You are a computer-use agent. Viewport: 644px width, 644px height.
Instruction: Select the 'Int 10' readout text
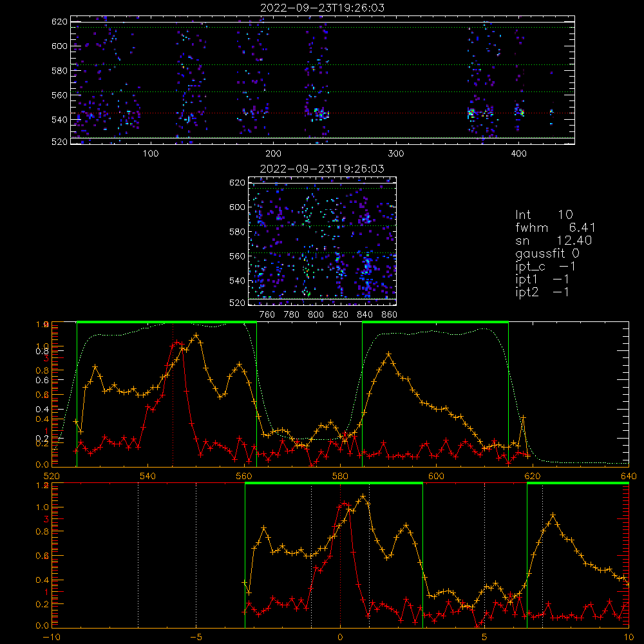click(x=544, y=215)
